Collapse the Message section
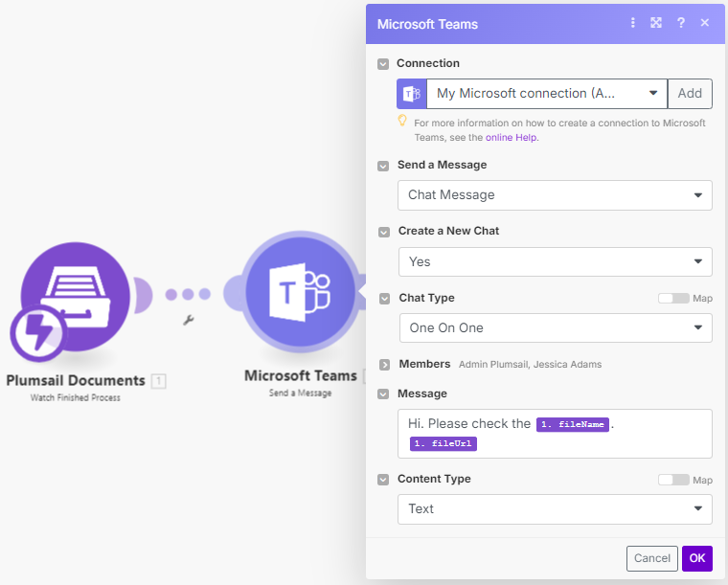 pos(383,394)
